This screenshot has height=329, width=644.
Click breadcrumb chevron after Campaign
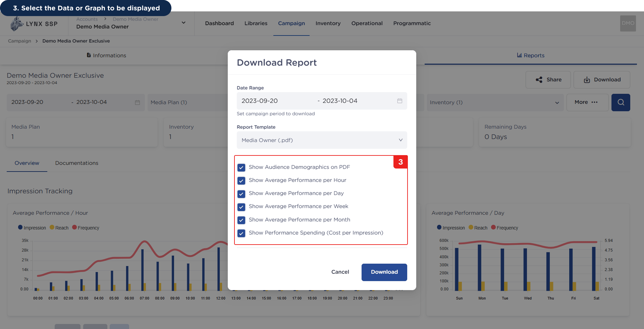(x=37, y=41)
